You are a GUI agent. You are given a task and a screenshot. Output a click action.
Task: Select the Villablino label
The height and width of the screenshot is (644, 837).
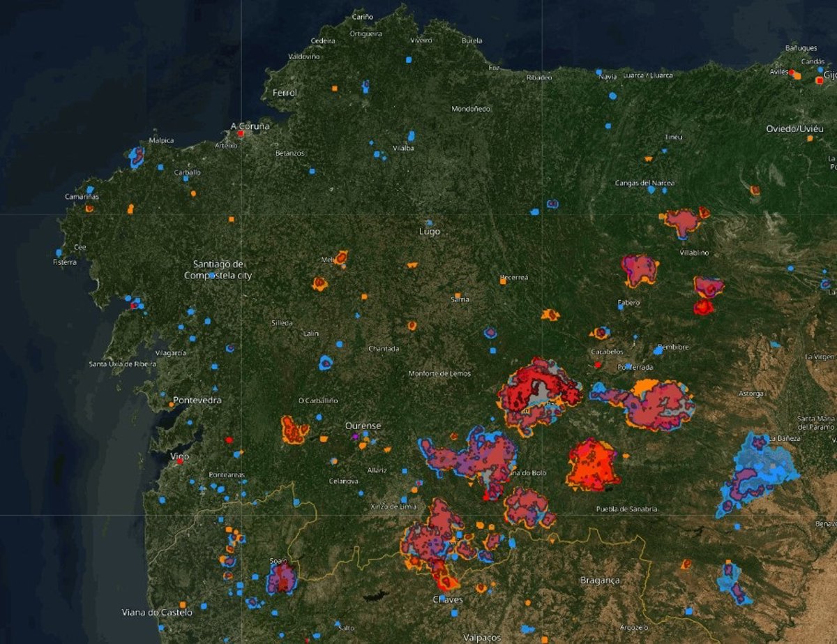tap(694, 253)
